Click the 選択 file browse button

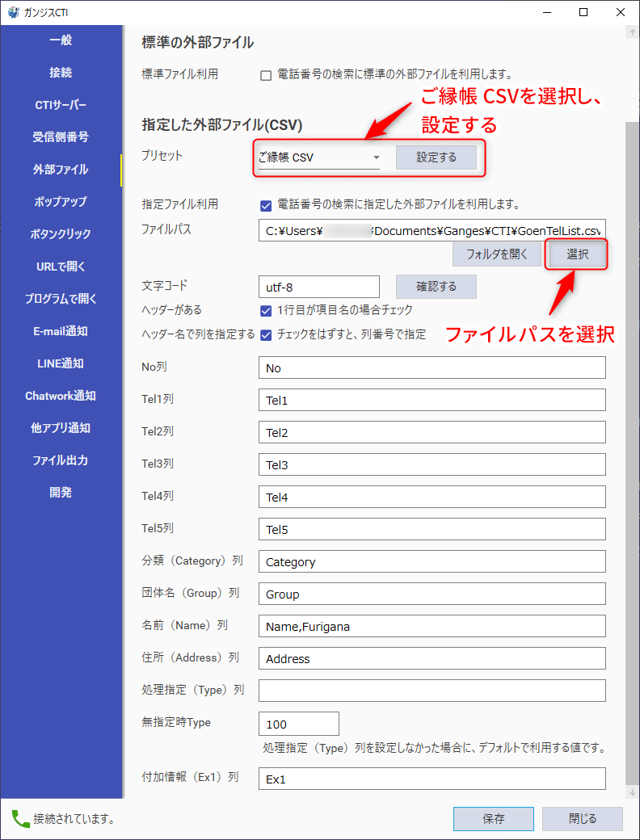click(577, 254)
